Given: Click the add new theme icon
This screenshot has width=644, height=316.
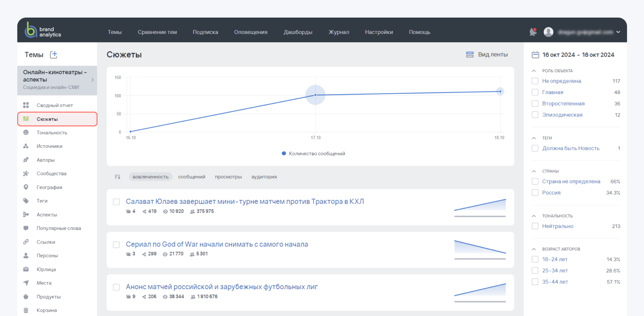Looking at the screenshot, I should coord(54,55).
